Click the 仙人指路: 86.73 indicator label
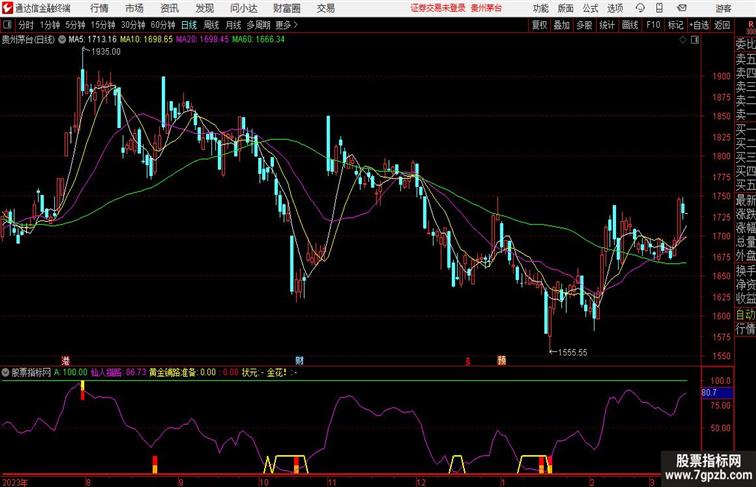Screen dimensions: 756x487 tap(118, 373)
